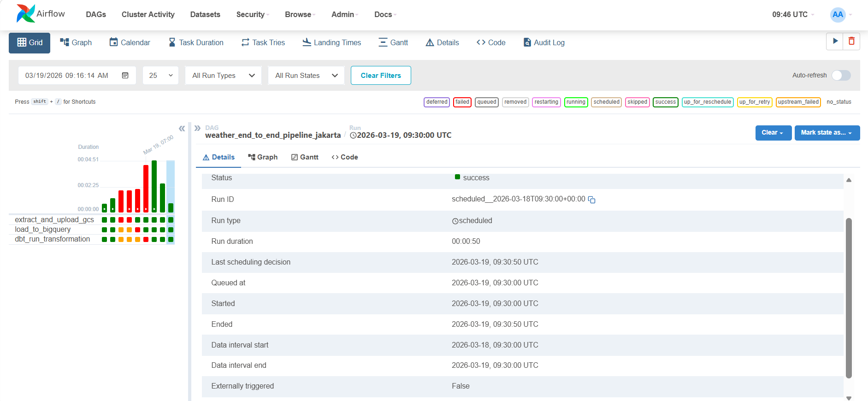
Task: Open the Task Duration view
Action: [x=196, y=42]
